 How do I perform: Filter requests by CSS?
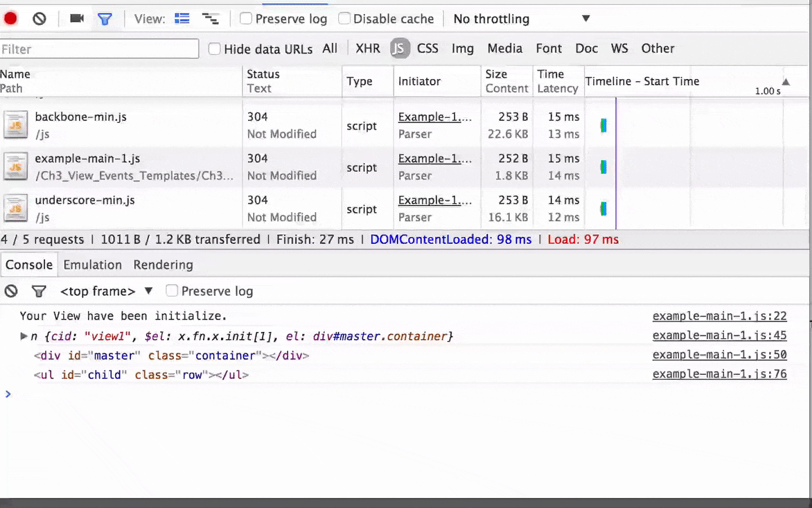coord(428,49)
